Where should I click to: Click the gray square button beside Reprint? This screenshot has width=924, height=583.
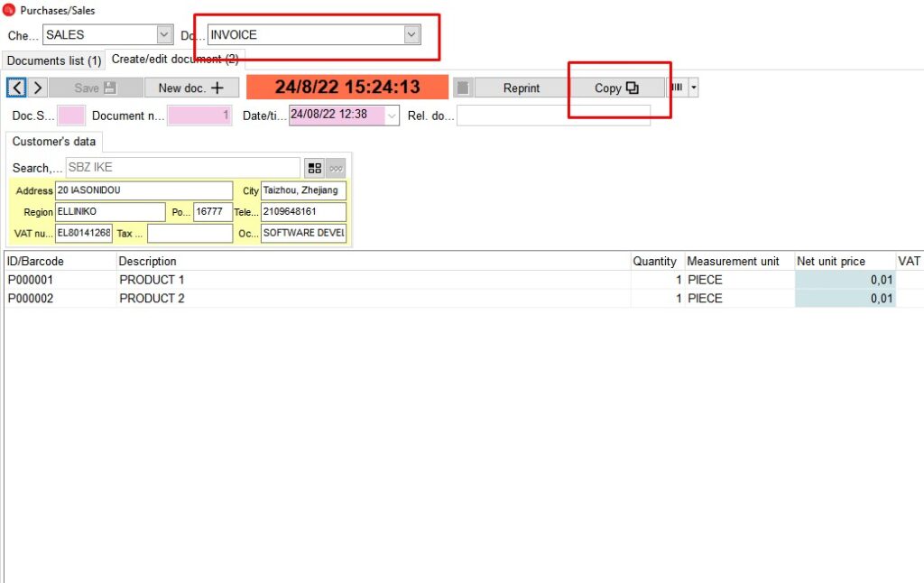(462, 88)
